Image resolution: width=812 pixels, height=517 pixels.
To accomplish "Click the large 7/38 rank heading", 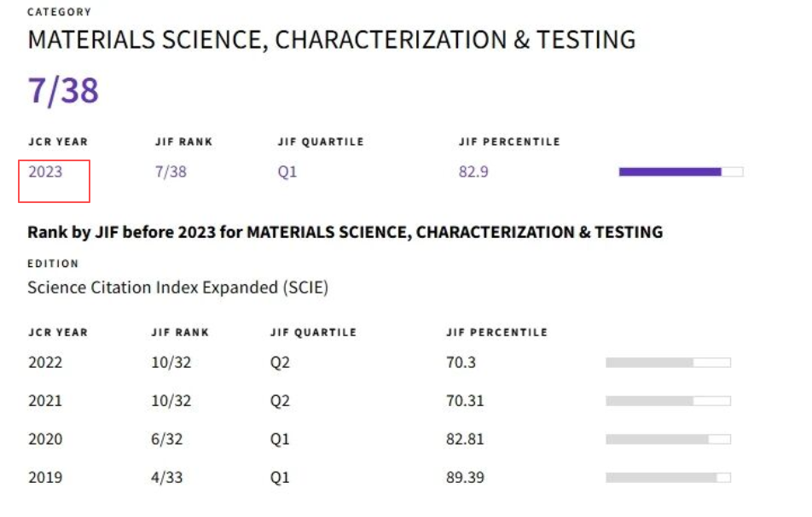I will point(64,90).
